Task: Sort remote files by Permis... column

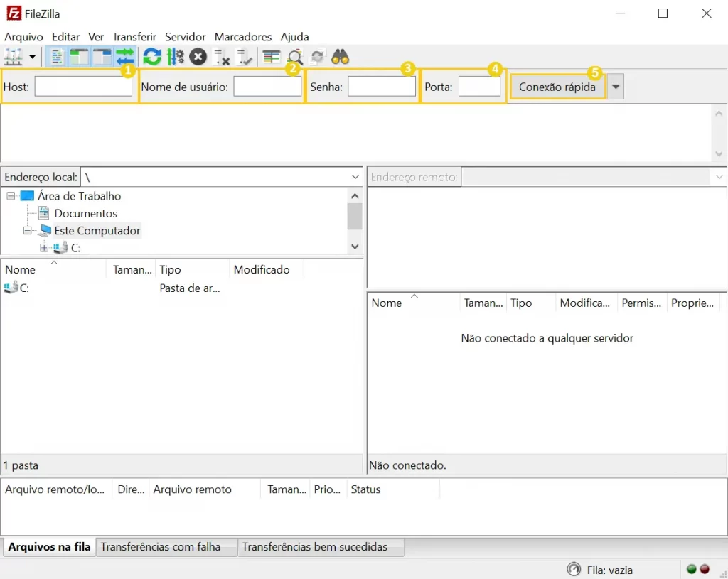Action: click(x=642, y=303)
